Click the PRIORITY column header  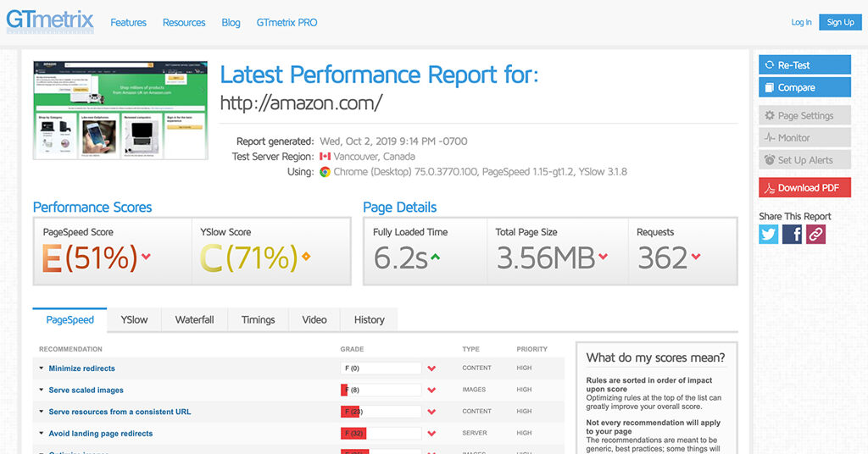(x=531, y=349)
